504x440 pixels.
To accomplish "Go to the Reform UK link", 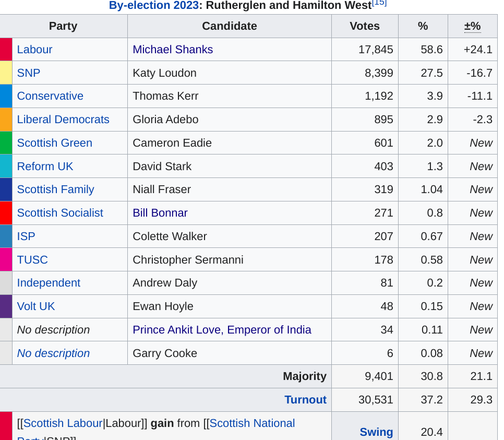I will point(45,167).
